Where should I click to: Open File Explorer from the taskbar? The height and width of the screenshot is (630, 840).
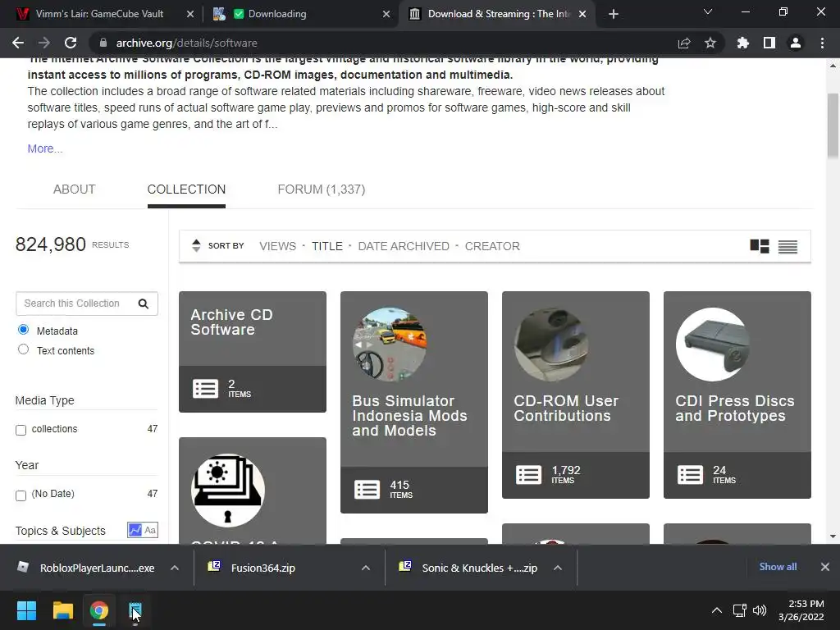pyautogui.click(x=62, y=610)
